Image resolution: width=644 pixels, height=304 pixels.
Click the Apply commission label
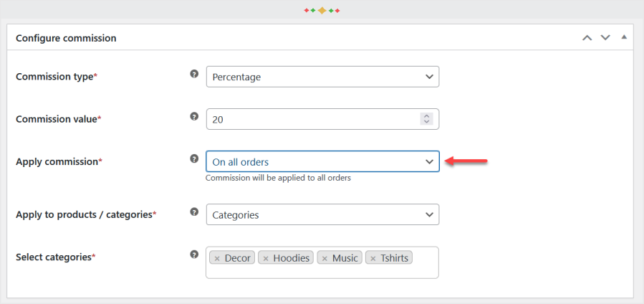coord(59,161)
